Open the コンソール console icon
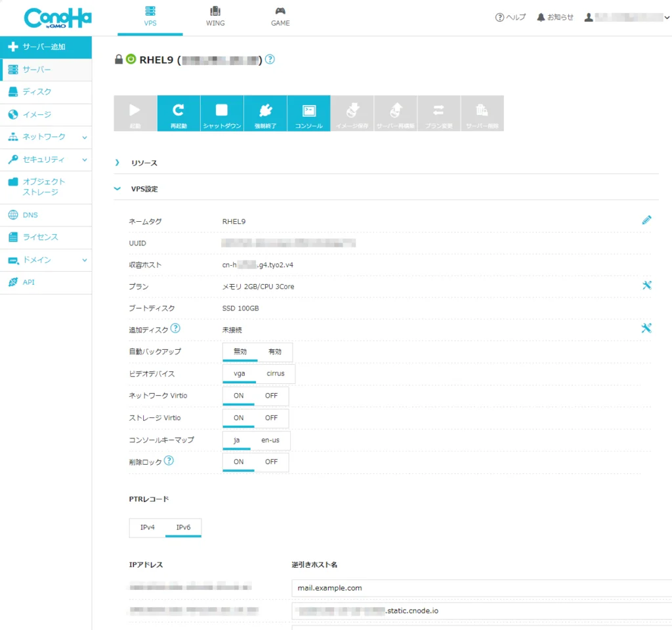Image resolution: width=672 pixels, height=630 pixels. [308, 113]
